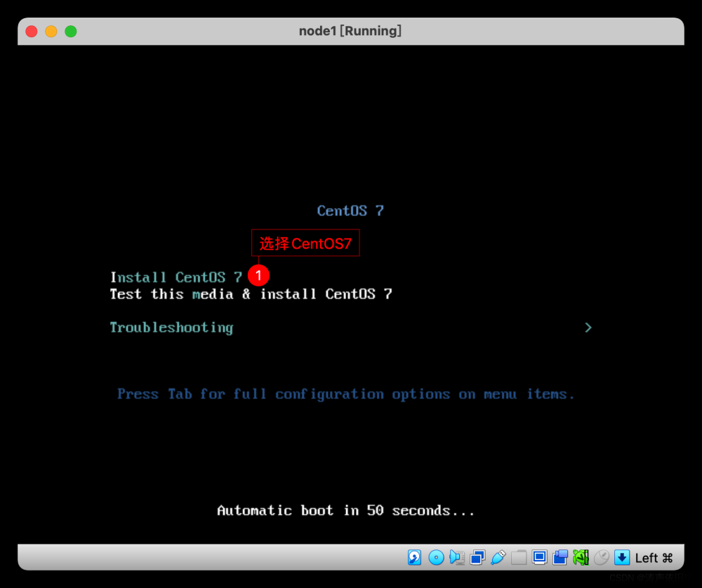Maximize the node1 VM window
The height and width of the screenshot is (588, 702).
71,32
